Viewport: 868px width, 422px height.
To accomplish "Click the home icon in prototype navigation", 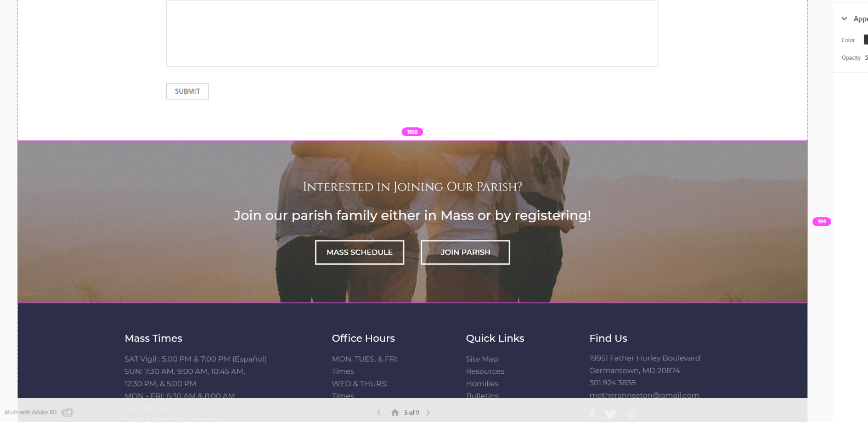I will [394, 412].
